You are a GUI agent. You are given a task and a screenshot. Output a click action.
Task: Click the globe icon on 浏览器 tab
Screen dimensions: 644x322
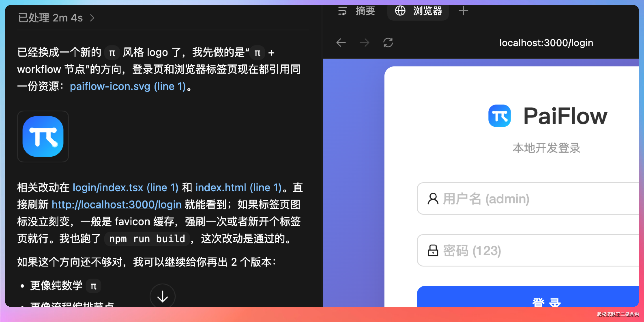click(x=400, y=11)
